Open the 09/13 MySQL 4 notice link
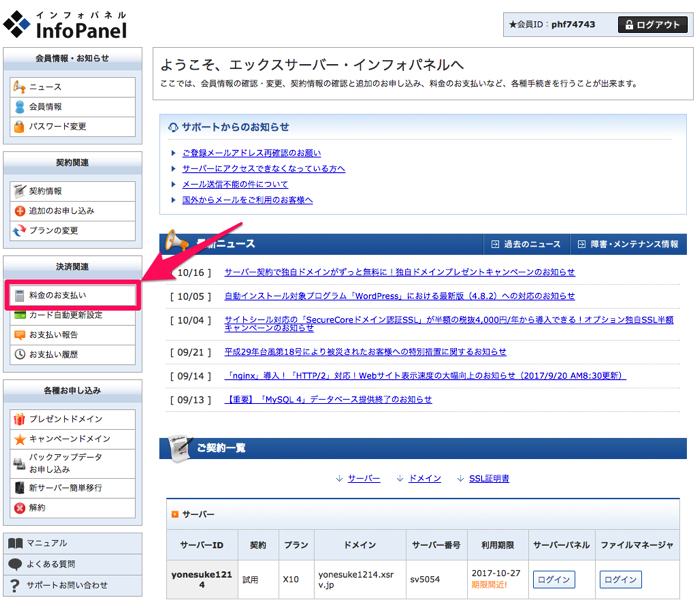This screenshot has width=700, height=609. click(328, 399)
